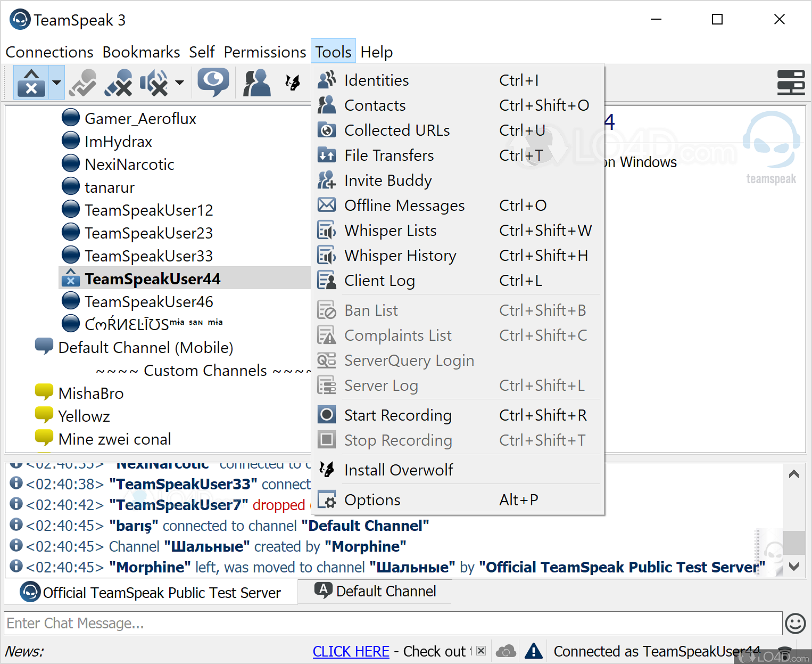Switch to Official TeamSpeak Public Test Server tab

tap(151, 592)
